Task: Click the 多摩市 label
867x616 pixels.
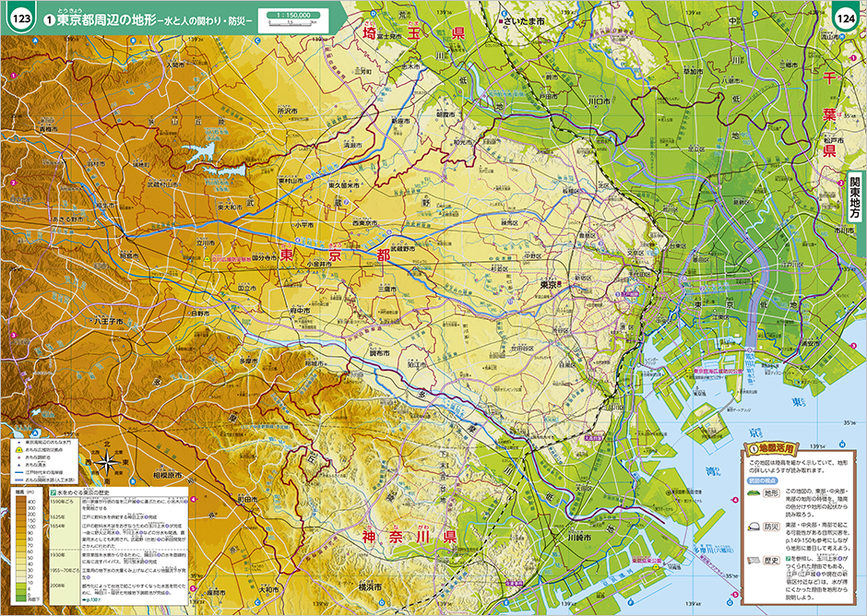Action: coord(249,361)
